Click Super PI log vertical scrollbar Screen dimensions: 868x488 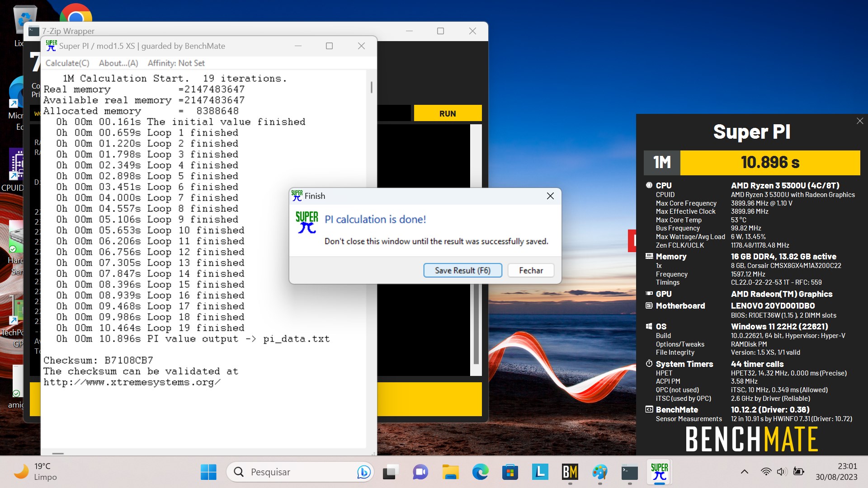[x=372, y=88]
